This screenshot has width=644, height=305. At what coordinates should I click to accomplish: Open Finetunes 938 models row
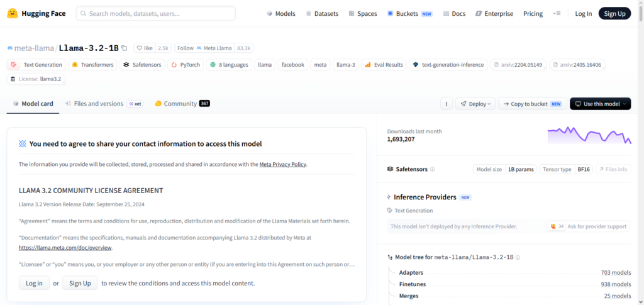point(515,284)
